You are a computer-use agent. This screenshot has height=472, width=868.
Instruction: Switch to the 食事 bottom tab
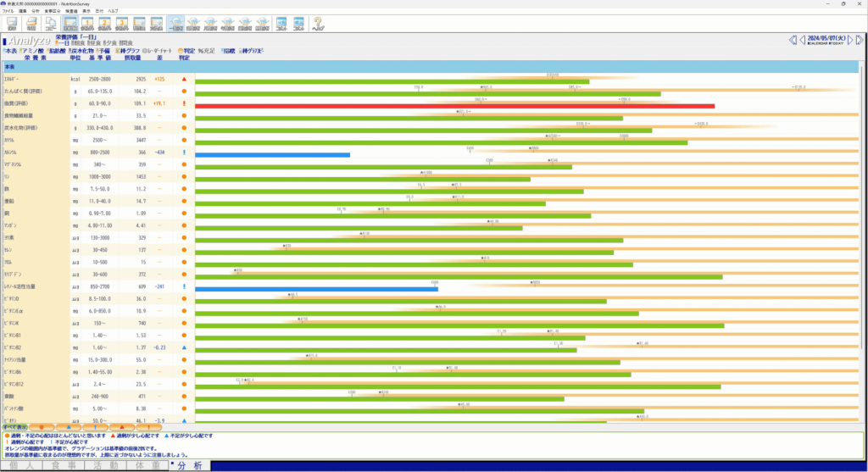tap(64, 465)
